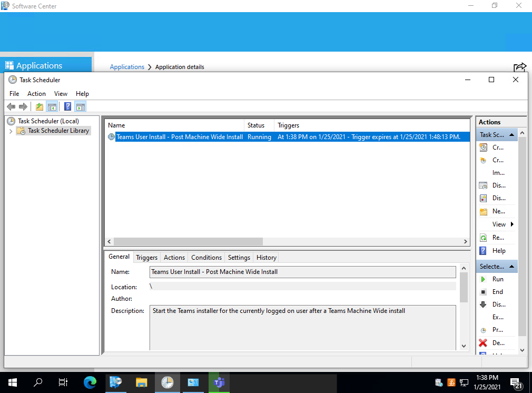Toggle the Show/Hide Console Tree button
The width and height of the screenshot is (532, 393).
tap(52, 106)
